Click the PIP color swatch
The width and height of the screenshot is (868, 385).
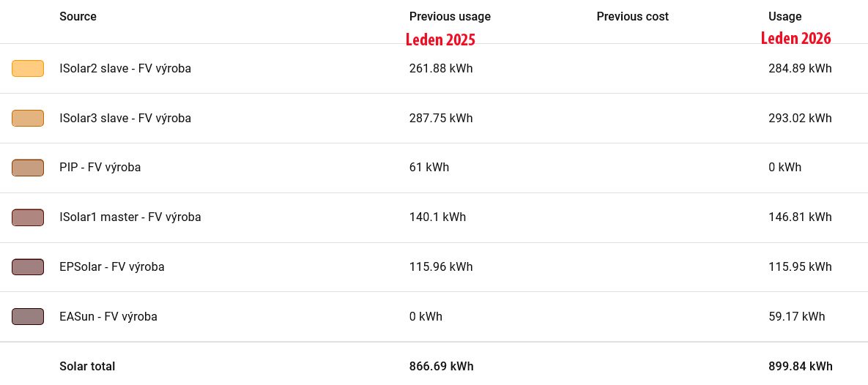coord(28,168)
